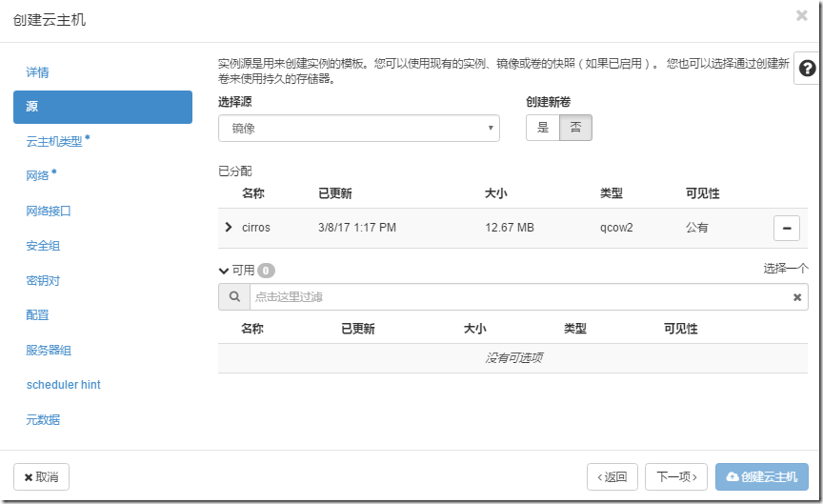This screenshot has height=504, width=823.
Task: Click the 已分配 section label
Action: coord(235,171)
